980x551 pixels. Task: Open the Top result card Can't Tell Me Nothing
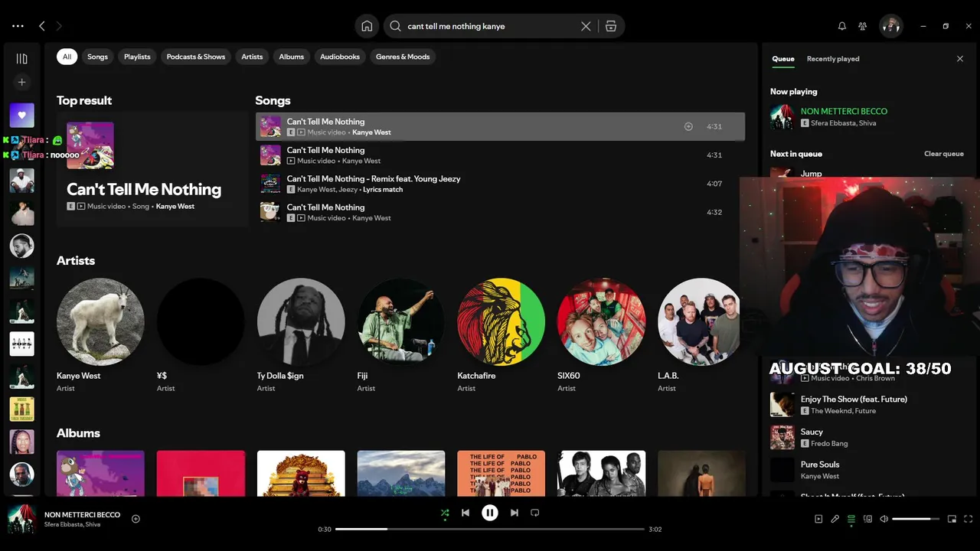[152, 169]
